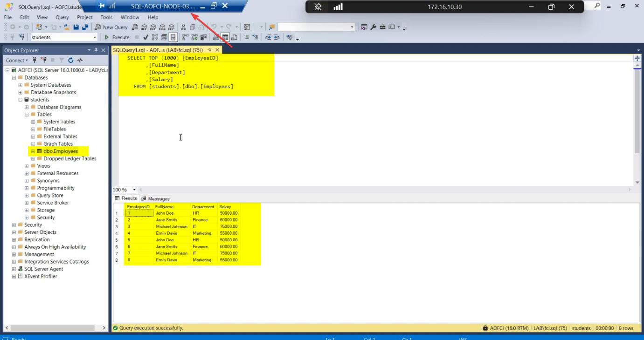
Task: Toggle Results to File
Action: 234,37
